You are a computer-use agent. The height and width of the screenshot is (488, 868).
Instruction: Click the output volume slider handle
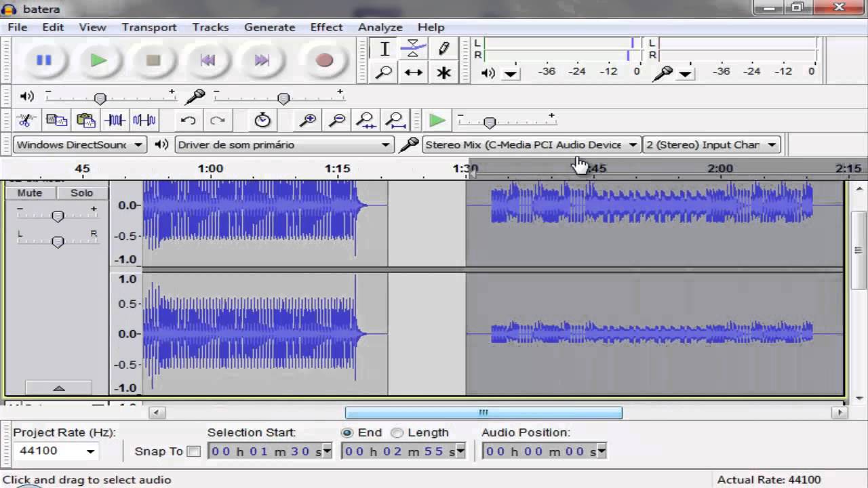pos(100,98)
